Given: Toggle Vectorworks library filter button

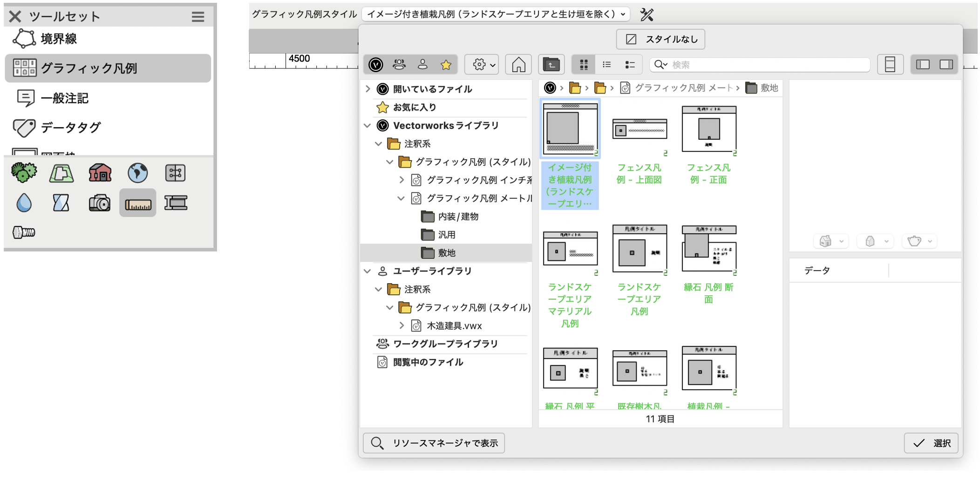Looking at the screenshot, I should [376, 65].
